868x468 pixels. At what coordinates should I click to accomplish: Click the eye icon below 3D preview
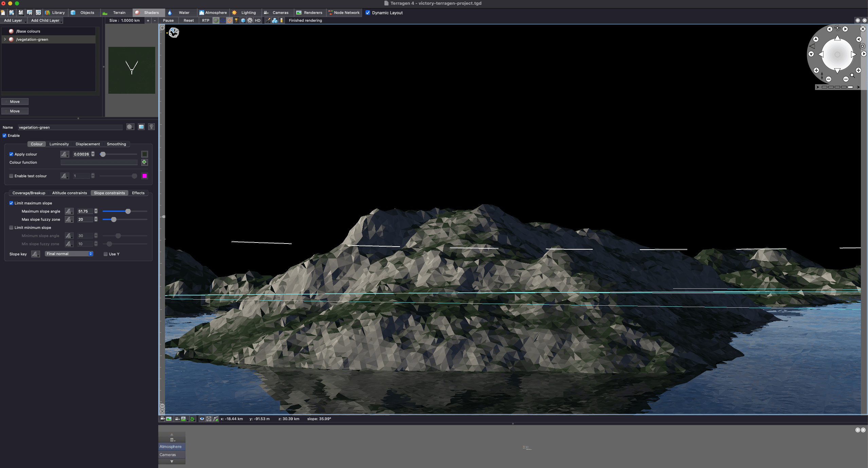[202, 419]
